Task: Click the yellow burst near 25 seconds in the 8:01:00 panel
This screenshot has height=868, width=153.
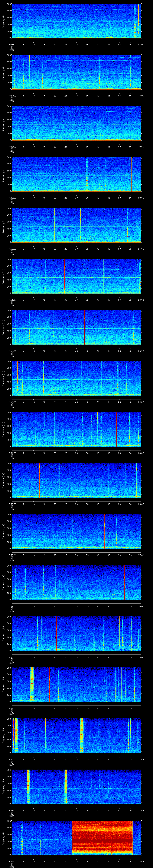Action: coord(66,787)
